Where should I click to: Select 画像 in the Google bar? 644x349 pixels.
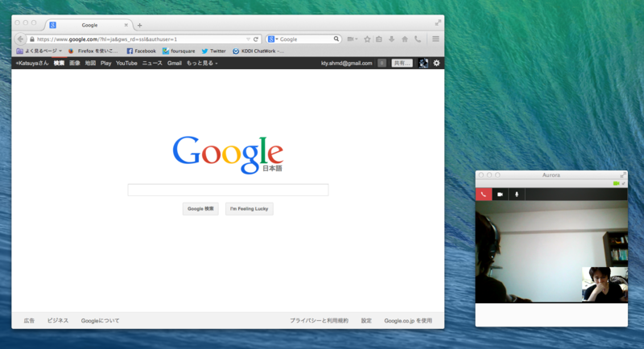click(x=75, y=64)
